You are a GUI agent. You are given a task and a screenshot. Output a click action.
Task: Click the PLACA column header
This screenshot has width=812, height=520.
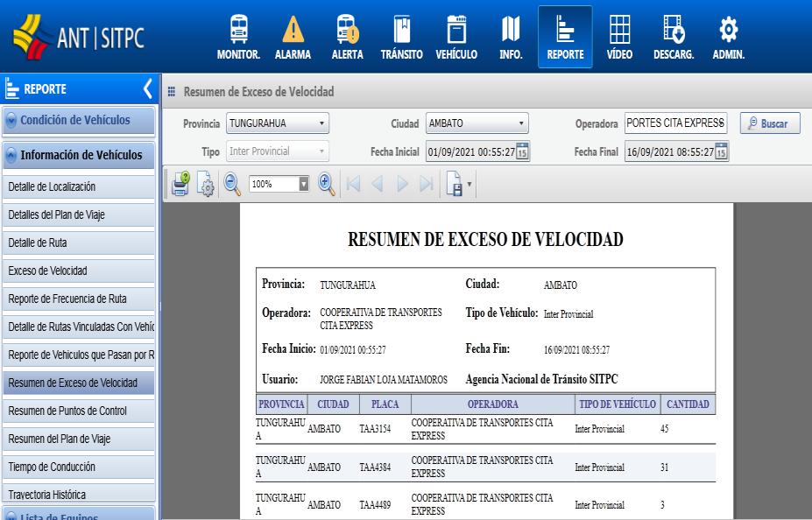tap(385, 404)
